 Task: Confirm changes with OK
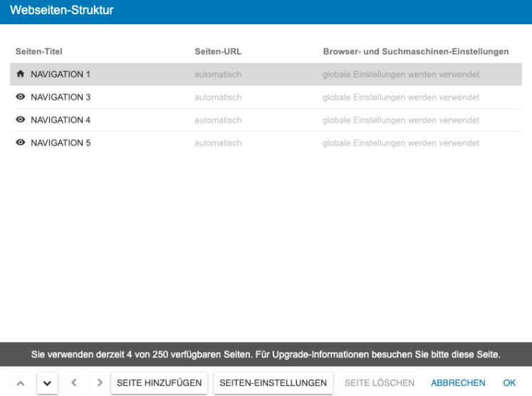(509, 383)
